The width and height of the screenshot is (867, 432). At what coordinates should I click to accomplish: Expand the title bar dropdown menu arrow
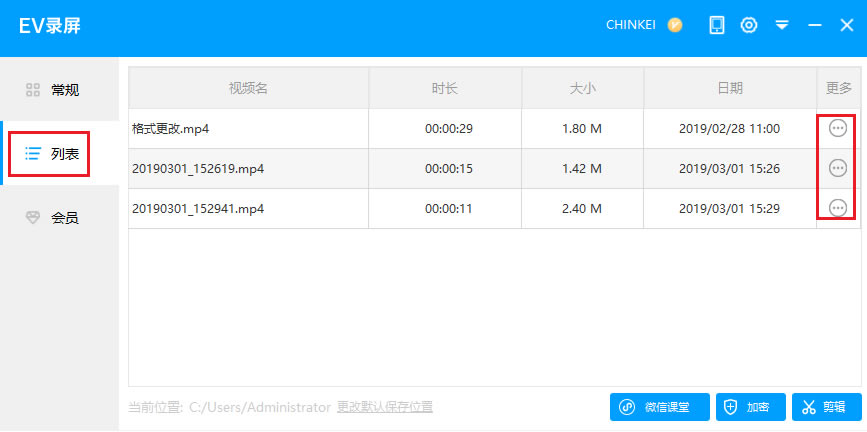point(782,25)
